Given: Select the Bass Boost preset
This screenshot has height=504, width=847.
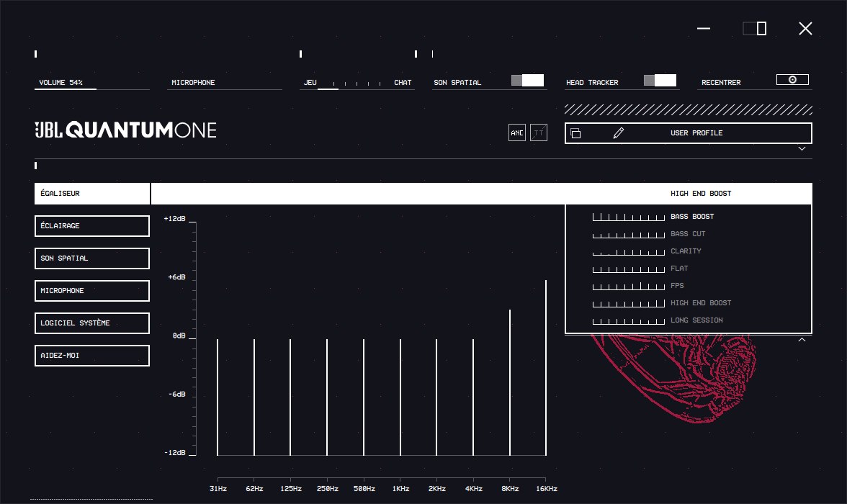Looking at the screenshot, I should (689, 217).
